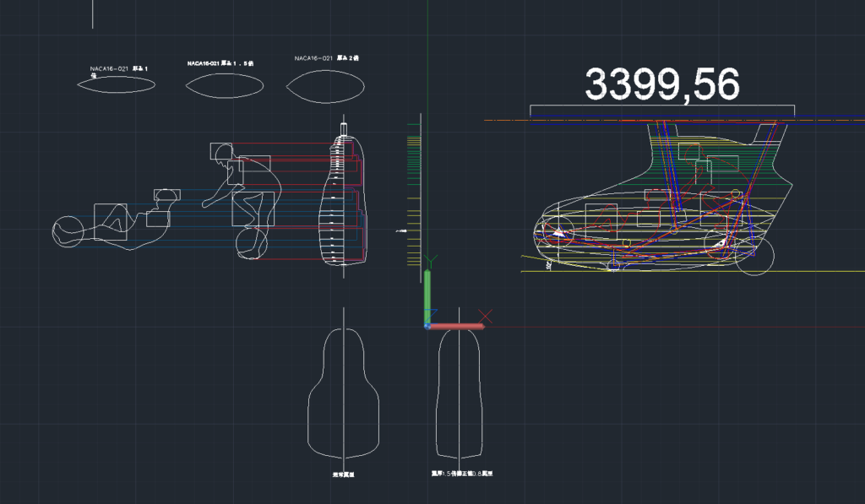Image resolution: width=865 pixels, height=504 pixels.
Task: Click the red X marker beside the UCS icon
Action: [487, 317]
